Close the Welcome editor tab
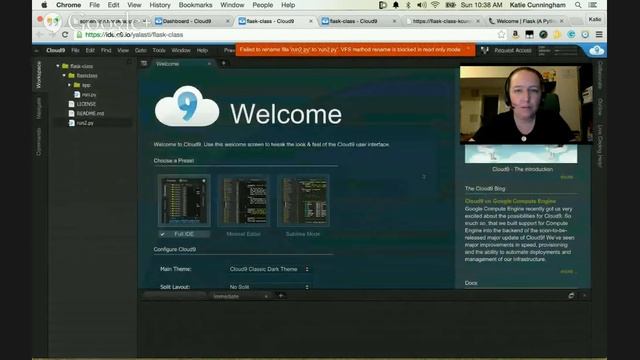Viewport: 640px width, 360px height. pyautogui.click(x=209, y=64)
